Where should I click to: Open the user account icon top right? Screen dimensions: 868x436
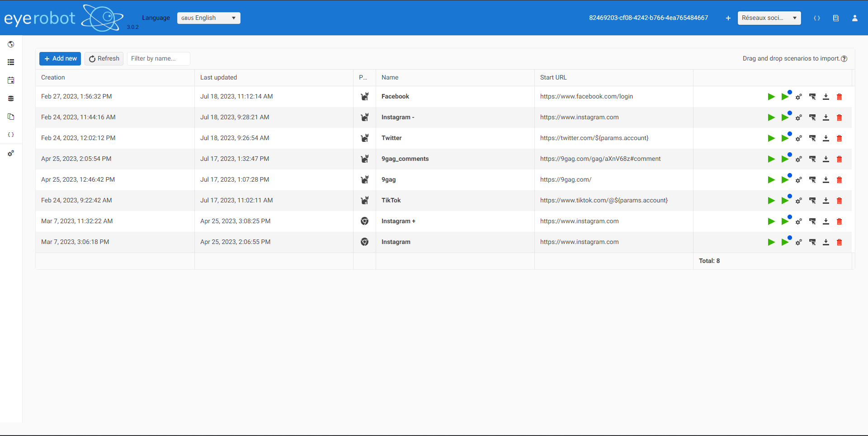(x=854, y=18)
